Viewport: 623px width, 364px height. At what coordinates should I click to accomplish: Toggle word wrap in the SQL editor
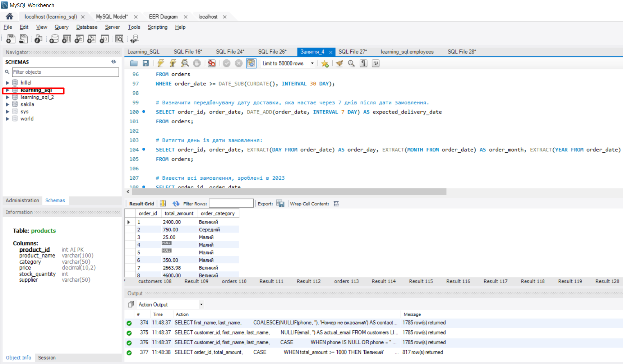coord(375,63)
